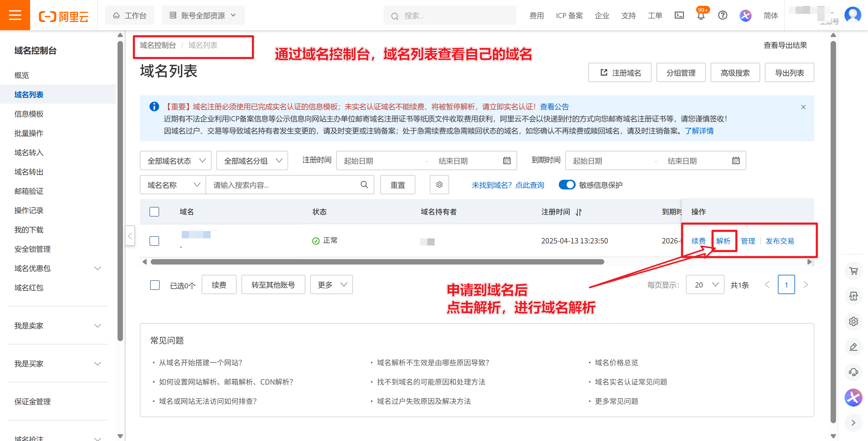
Task: Open the 查看公告 link
Action: pyautogui.click(x=554, y=107)
